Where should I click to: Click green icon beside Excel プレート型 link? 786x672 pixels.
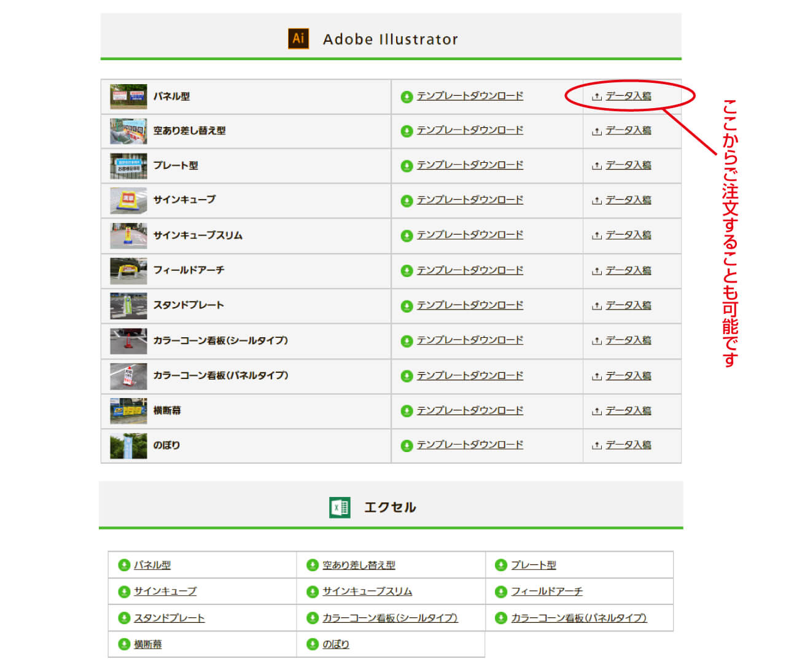(501, 565)
